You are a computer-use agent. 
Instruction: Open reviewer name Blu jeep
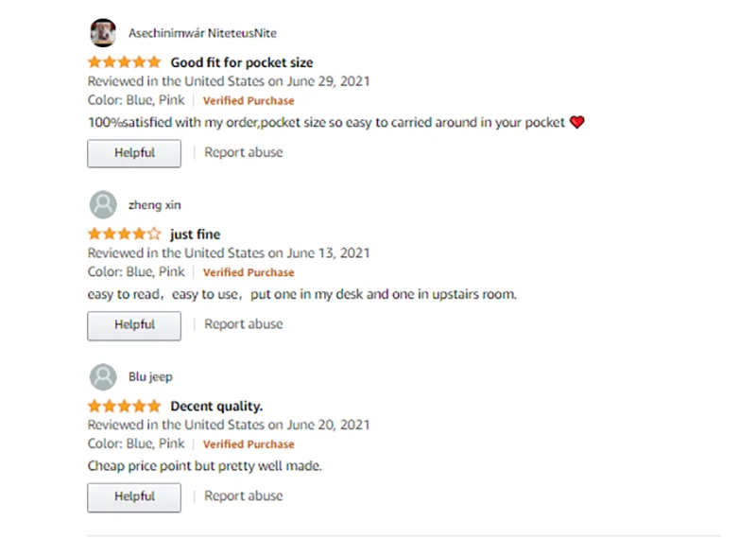[x=150, y=377]
